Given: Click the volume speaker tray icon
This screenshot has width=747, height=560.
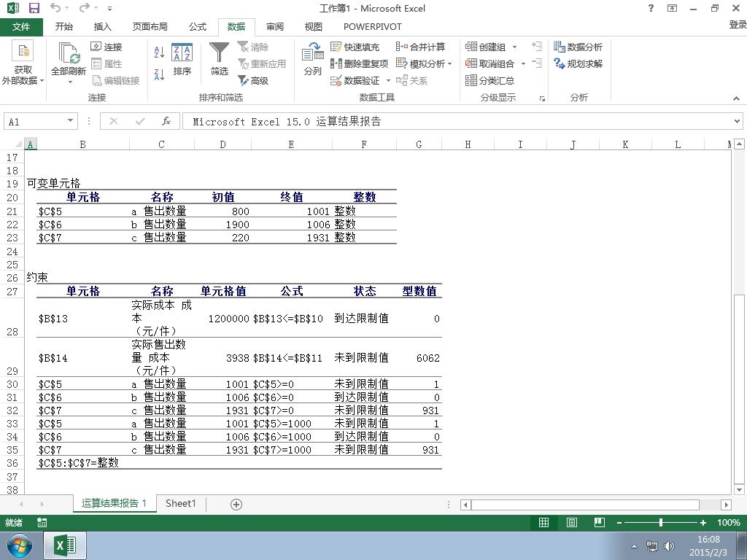Looking at the screenshot, I should (x=670, y=546).
